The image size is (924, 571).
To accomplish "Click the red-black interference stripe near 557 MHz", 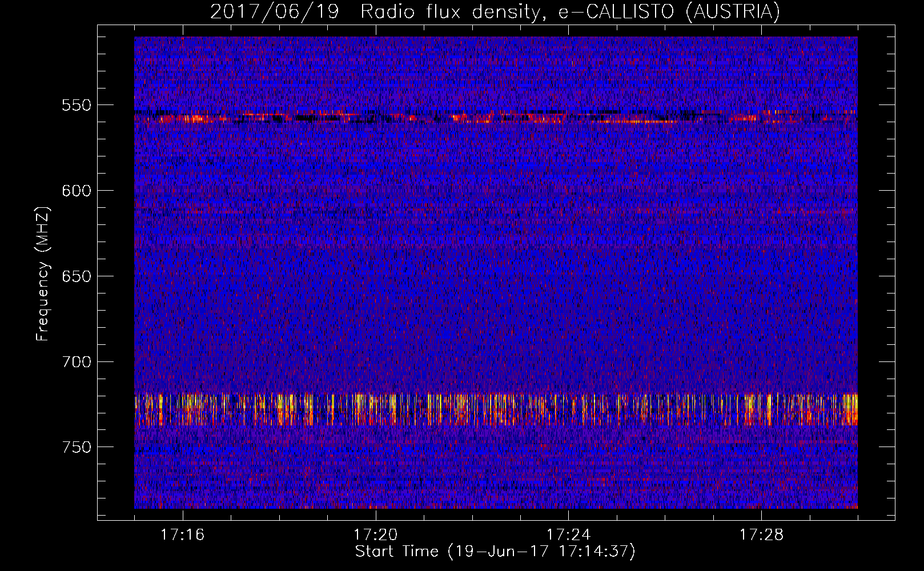I will (x=496, y=117).
